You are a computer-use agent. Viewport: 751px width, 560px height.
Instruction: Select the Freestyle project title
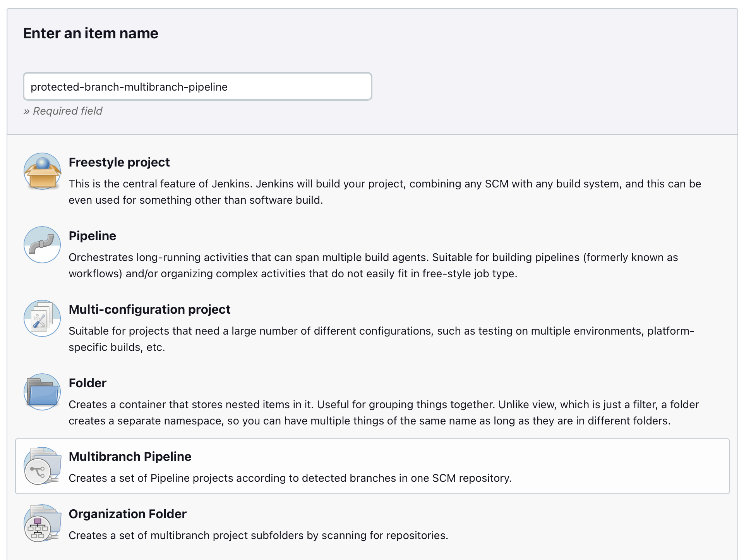click(x=119, y=162)
